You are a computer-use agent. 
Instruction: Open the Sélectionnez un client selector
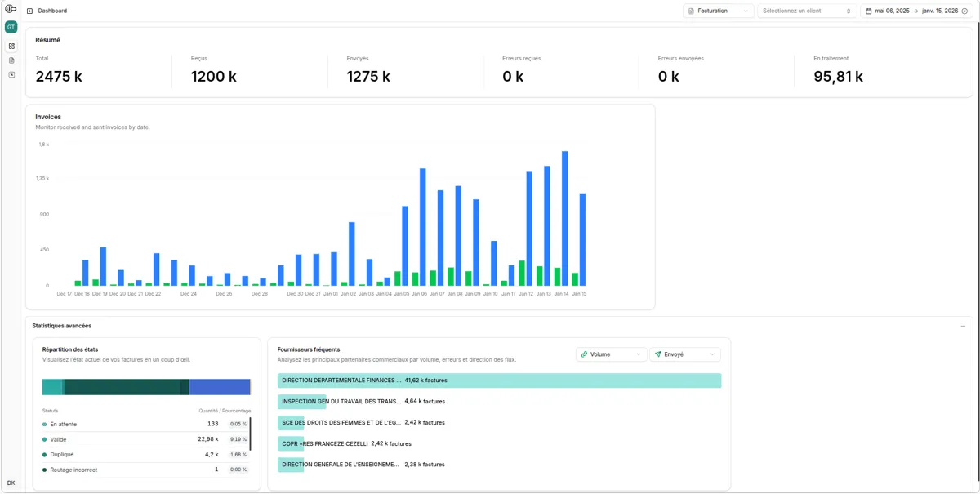click(x=807, y=11)
